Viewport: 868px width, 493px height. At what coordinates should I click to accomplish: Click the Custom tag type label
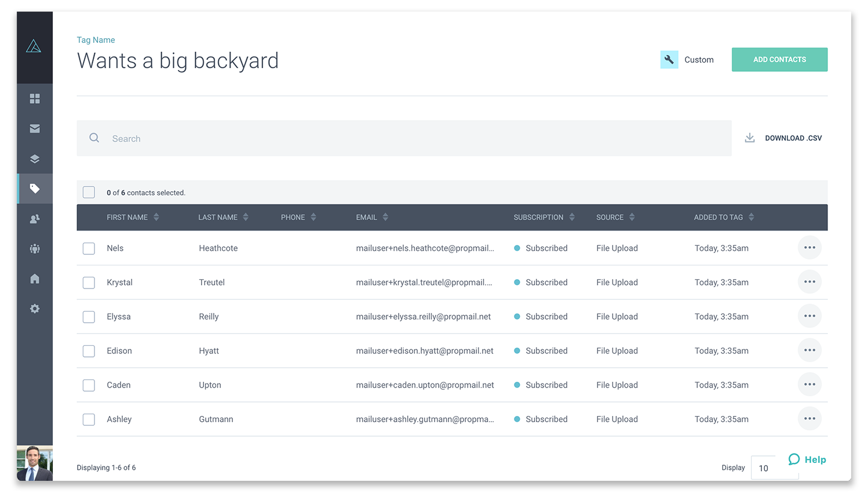point(699,60)
